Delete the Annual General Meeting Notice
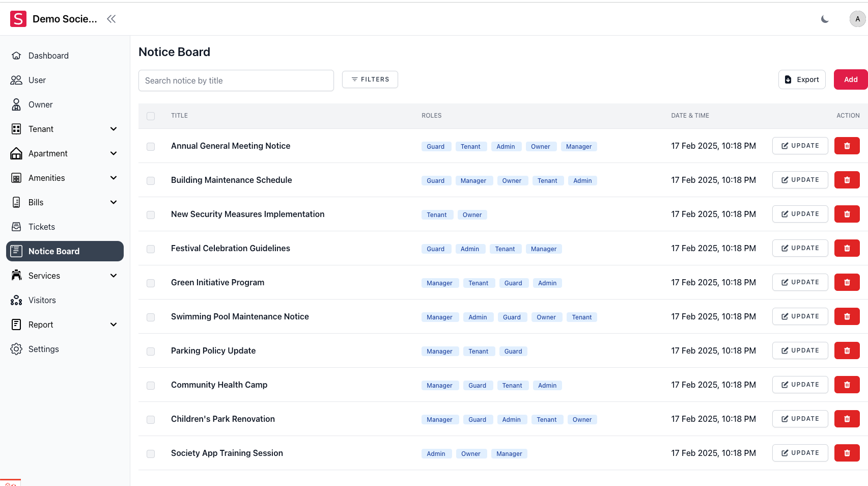 click(x=847, y=146)
